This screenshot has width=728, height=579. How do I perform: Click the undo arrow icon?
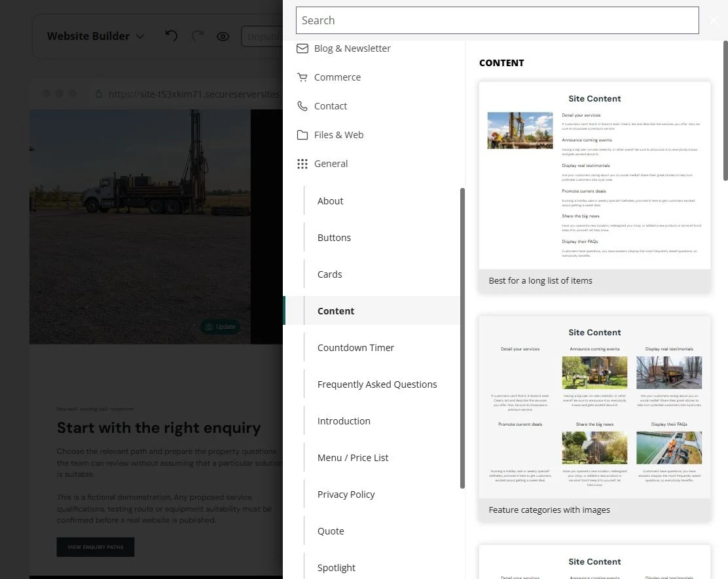pyautogui.click(x=172, y=36)
